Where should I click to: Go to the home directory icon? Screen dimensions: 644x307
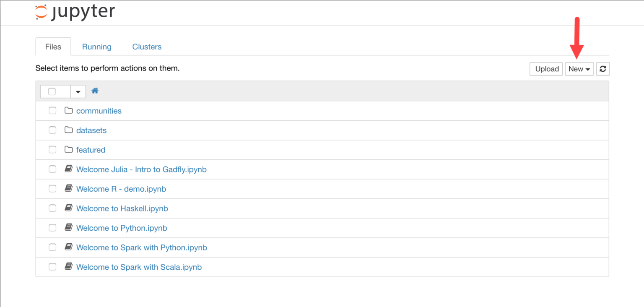pyautogui.click(x=95, y=91)
